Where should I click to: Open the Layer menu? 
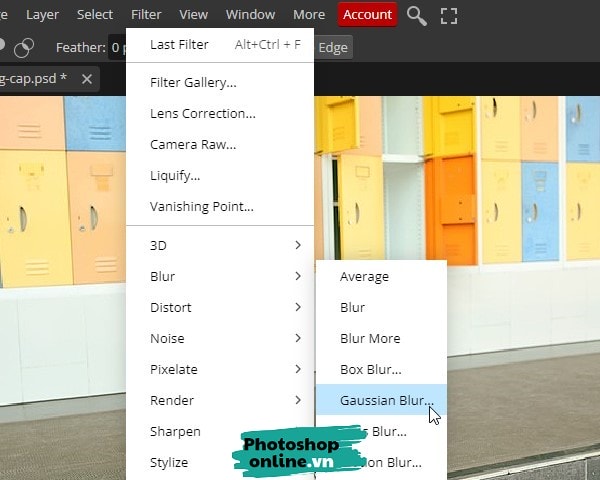42,14
